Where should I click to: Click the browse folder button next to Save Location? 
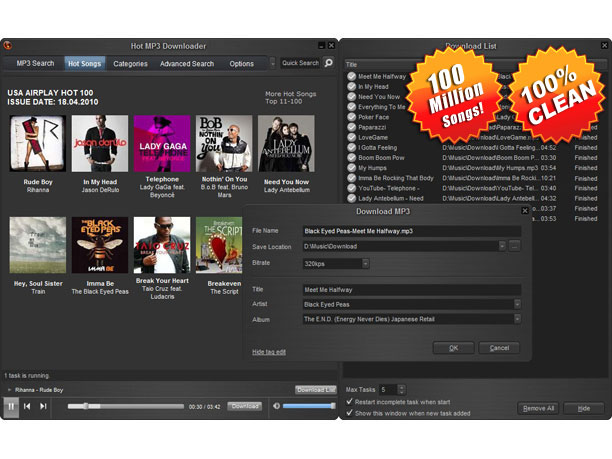click(x=514, y=246)
